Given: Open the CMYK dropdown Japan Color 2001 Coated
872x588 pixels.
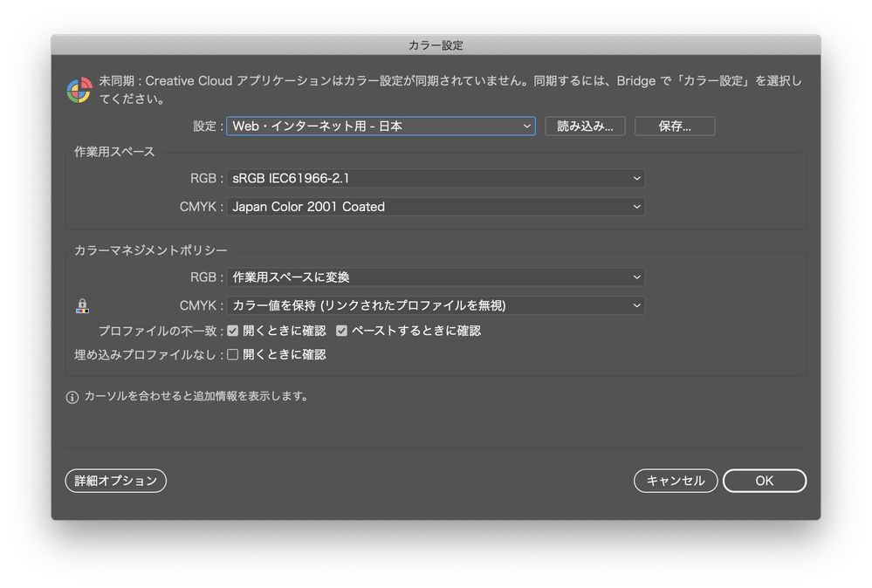Looking at the screenshot, I should click(x=436, y=207).
